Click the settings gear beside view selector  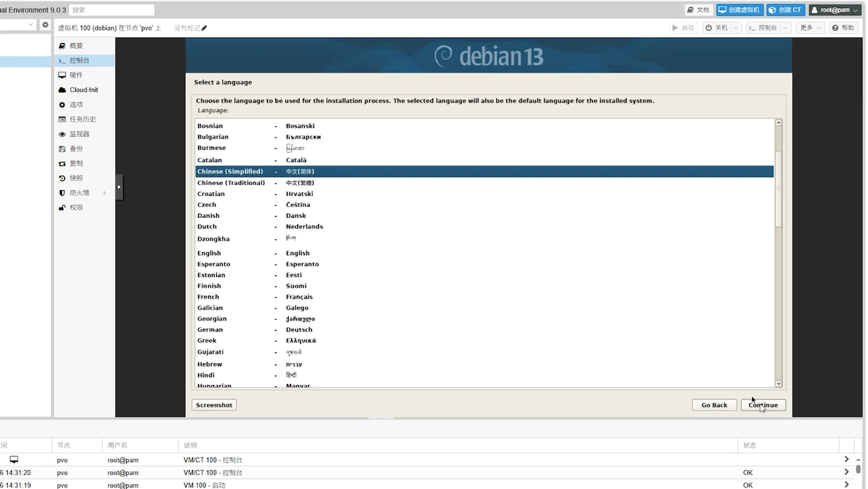(45, 25)
